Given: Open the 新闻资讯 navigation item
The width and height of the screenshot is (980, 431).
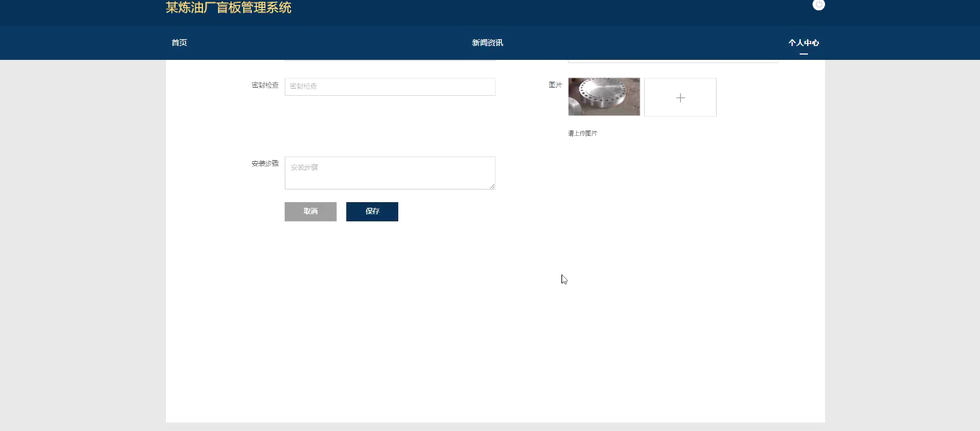Looking at the screenshot, I should click(x=487, y=43).
